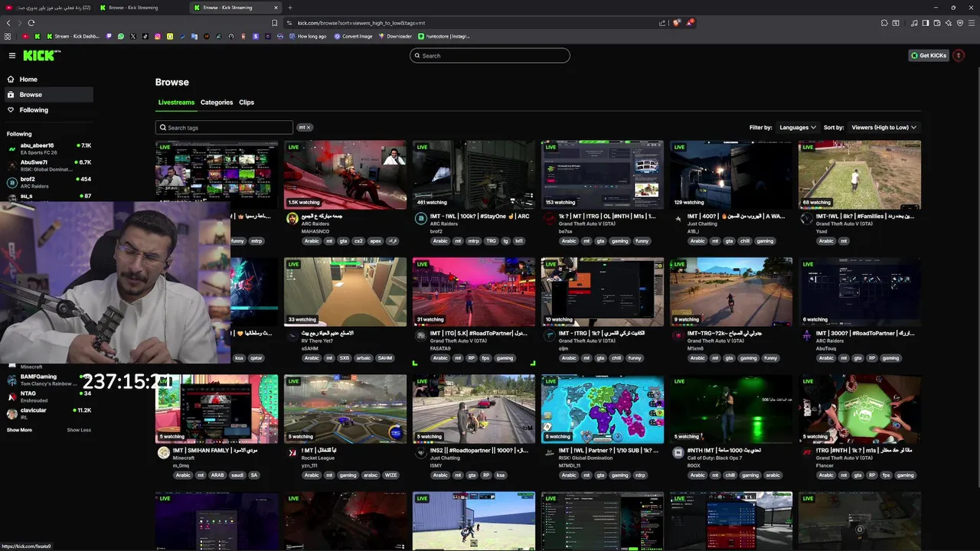Open the stream thumbnail with 461 watching
This screenshot has width=980, height=551.
click(474, 174)
